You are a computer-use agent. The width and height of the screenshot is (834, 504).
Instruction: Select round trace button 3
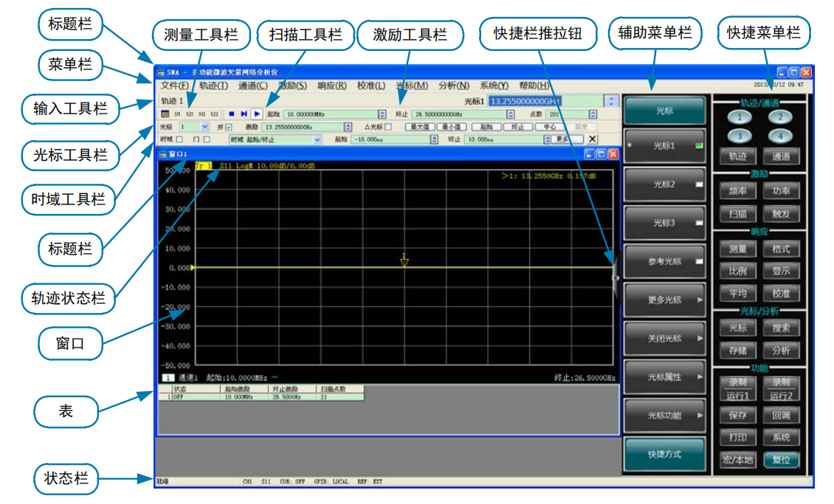(x=738, y=136)
